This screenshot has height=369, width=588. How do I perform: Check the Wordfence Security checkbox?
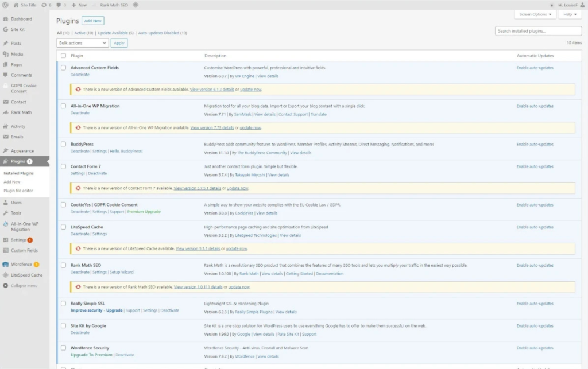coord(63,348)
